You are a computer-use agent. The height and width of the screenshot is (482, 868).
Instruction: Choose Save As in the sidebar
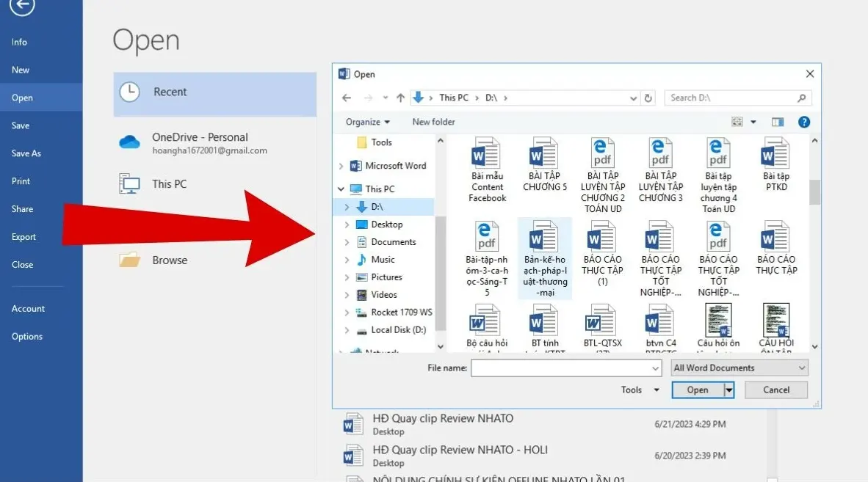click(x=26, y=153)
